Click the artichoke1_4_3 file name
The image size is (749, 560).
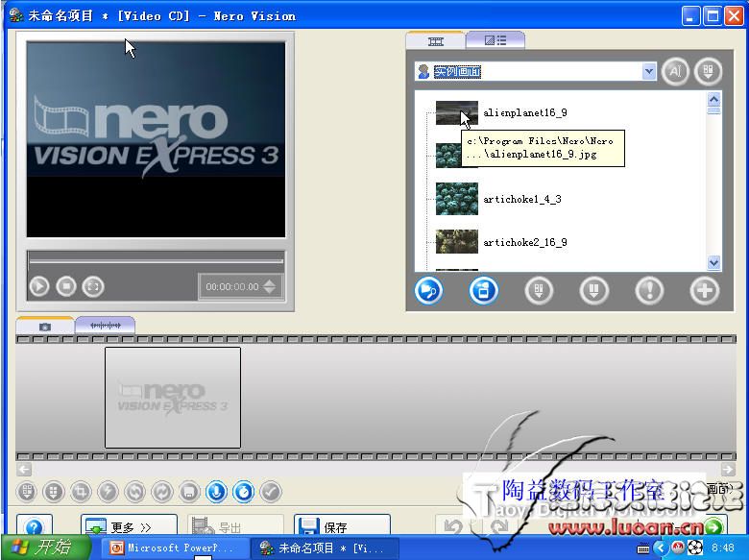click(x=522, y=199)
